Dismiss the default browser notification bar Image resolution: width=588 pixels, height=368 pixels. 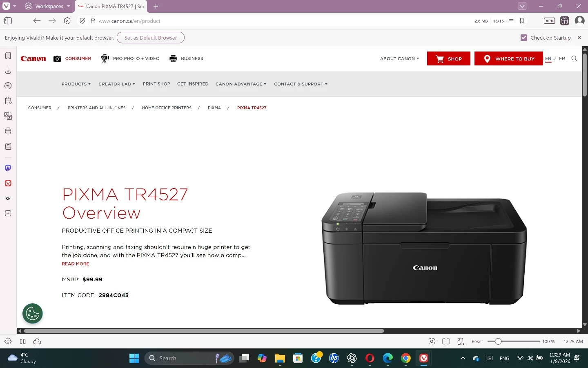(579, 38)
